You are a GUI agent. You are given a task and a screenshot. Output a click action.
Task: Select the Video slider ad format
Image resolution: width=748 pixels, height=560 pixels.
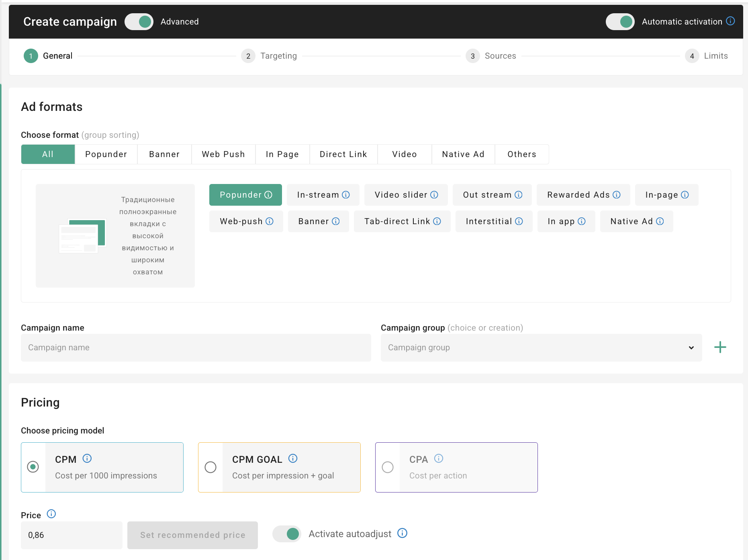coord(401,195)
